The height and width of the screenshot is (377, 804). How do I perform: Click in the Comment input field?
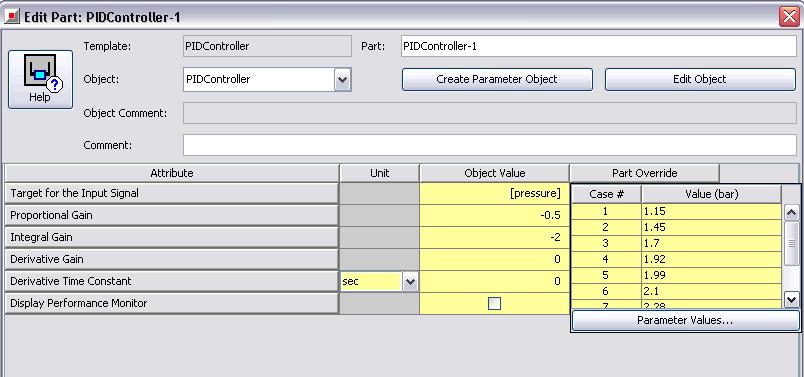tap(490, 145)
